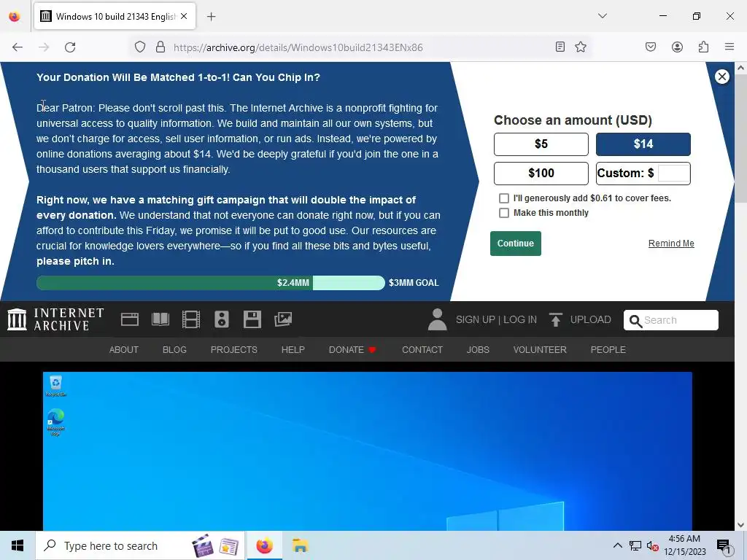The image size is (747, 560).
Task: Open File Explorer from the taskbar
Action: 300,545
